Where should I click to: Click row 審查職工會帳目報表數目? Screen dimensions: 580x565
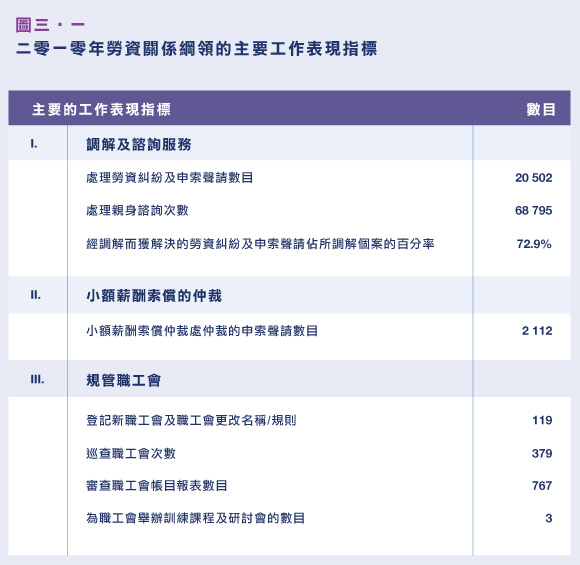(x=156, y=485)
